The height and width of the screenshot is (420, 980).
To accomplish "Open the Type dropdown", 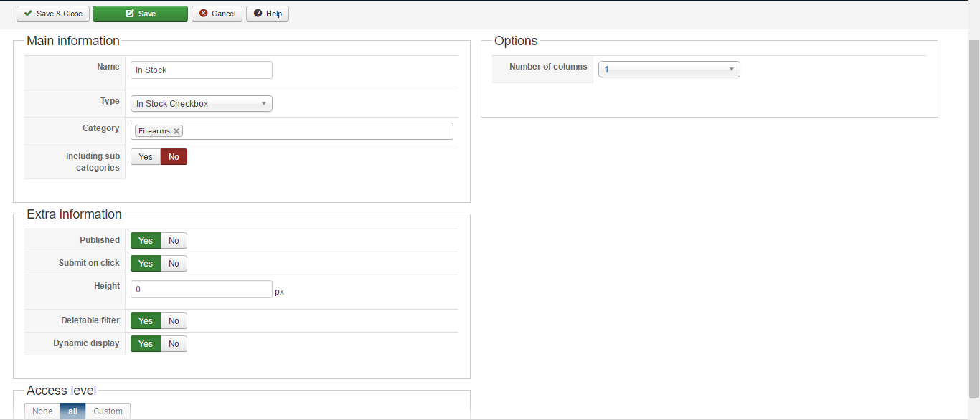I will tap(202, 104).
